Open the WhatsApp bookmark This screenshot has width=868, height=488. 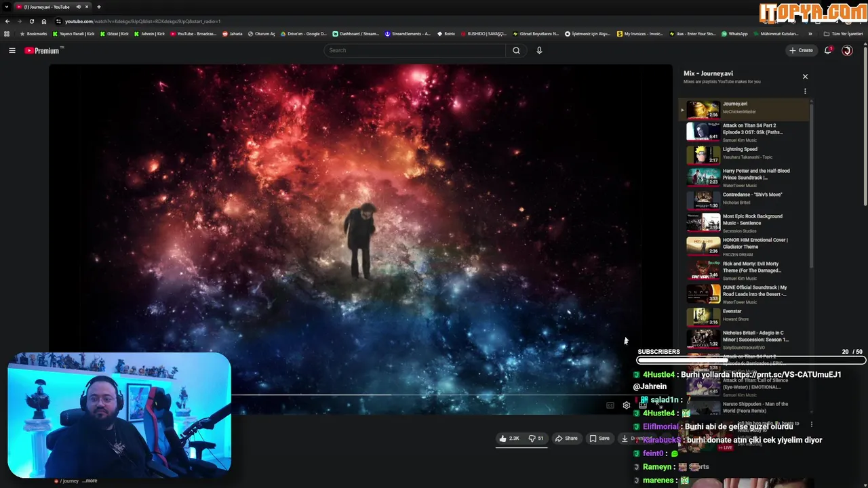(x=734, y=34)
